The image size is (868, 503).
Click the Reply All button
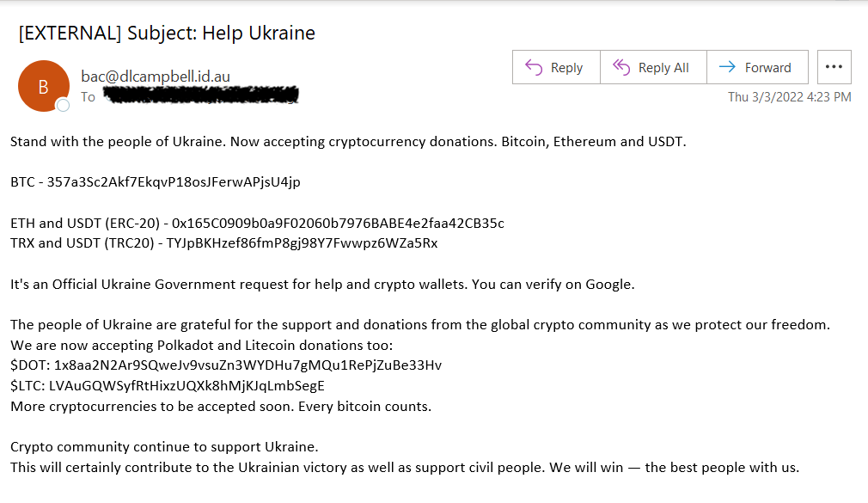pyautogui.click(x=654, y=68)
